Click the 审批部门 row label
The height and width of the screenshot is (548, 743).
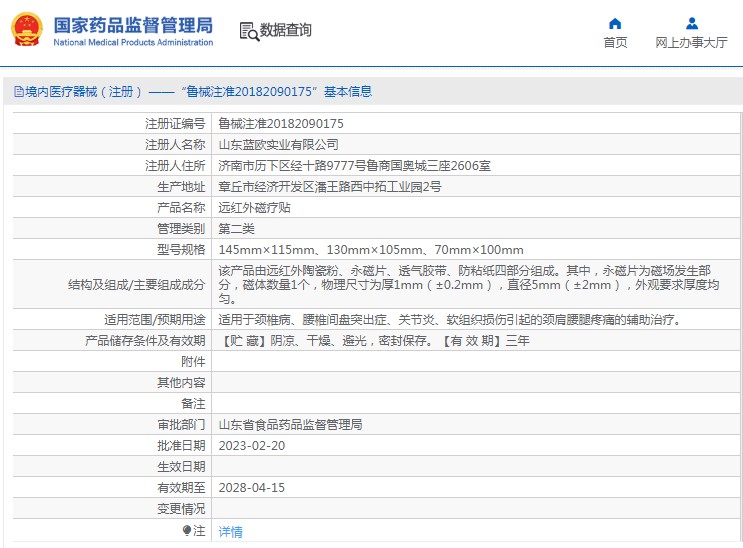point(181,424)
